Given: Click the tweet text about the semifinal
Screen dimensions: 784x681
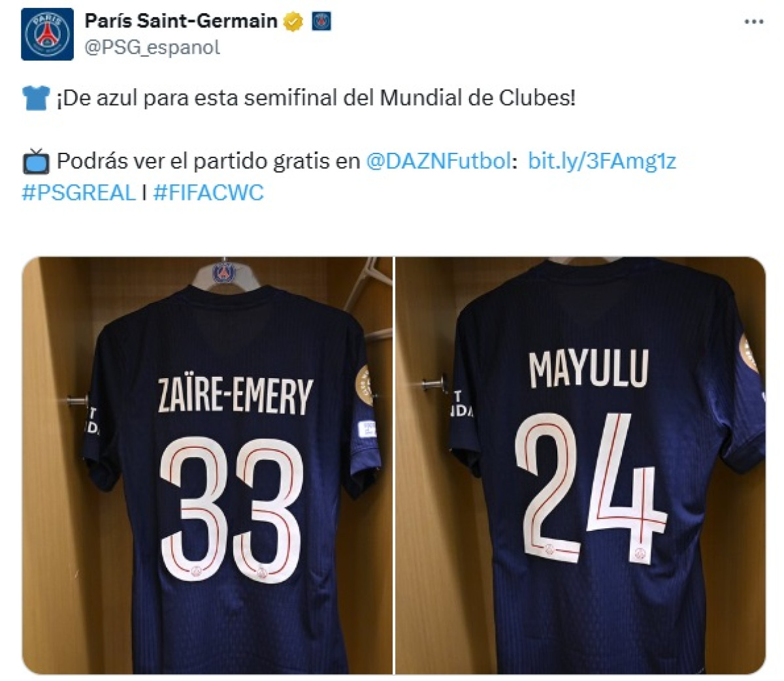Looking at the screenshot, I should [316, 99].
